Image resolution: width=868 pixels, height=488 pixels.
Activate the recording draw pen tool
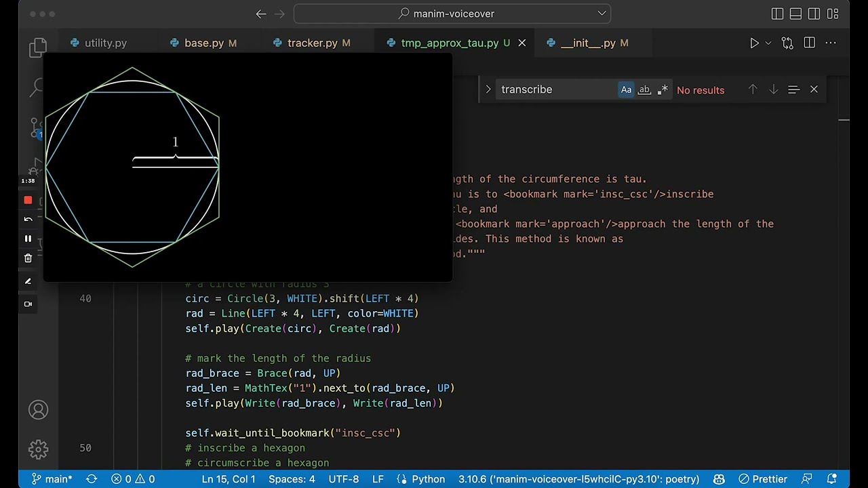tap(28, 281)
